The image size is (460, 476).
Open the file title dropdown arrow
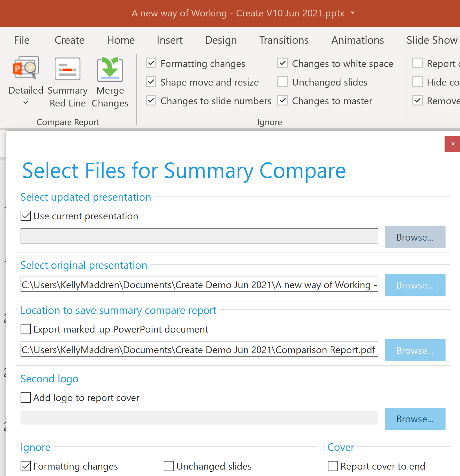pos(353,13)
